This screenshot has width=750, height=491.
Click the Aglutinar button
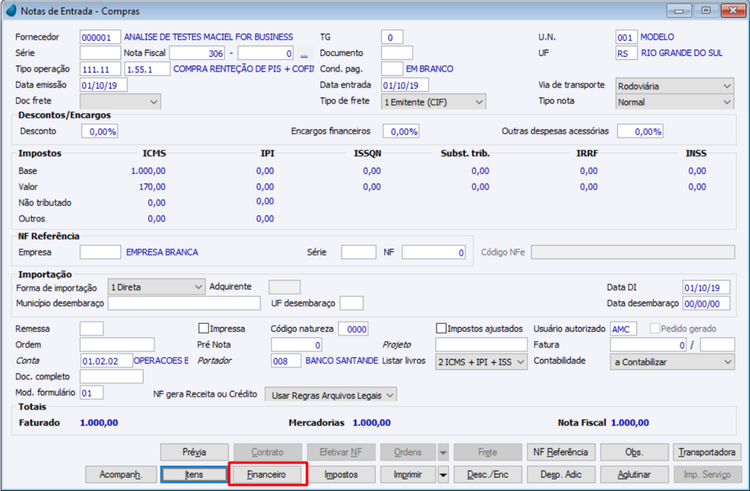click(x=634, y=475)
